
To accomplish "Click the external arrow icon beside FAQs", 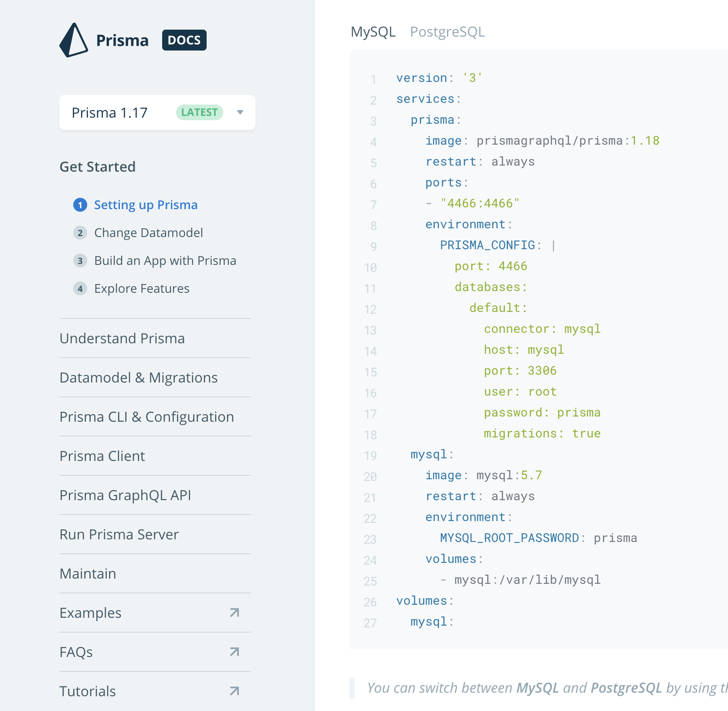I will pos(235,652).
